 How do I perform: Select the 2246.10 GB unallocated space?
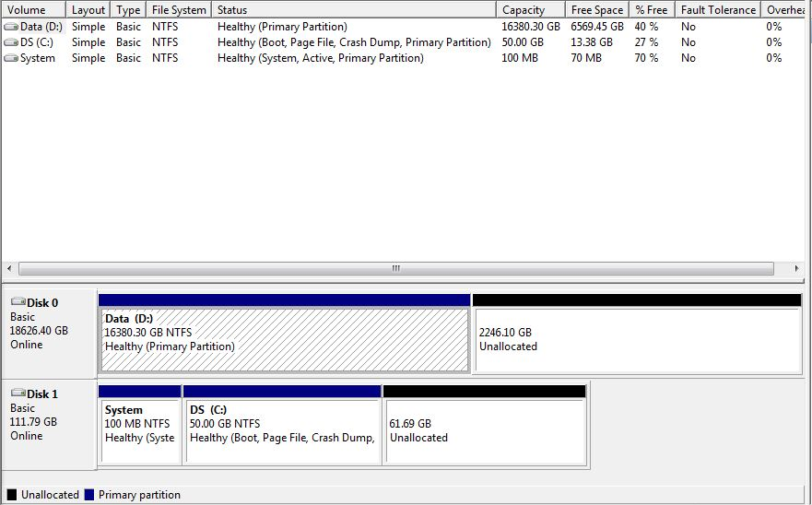point(636,339)
